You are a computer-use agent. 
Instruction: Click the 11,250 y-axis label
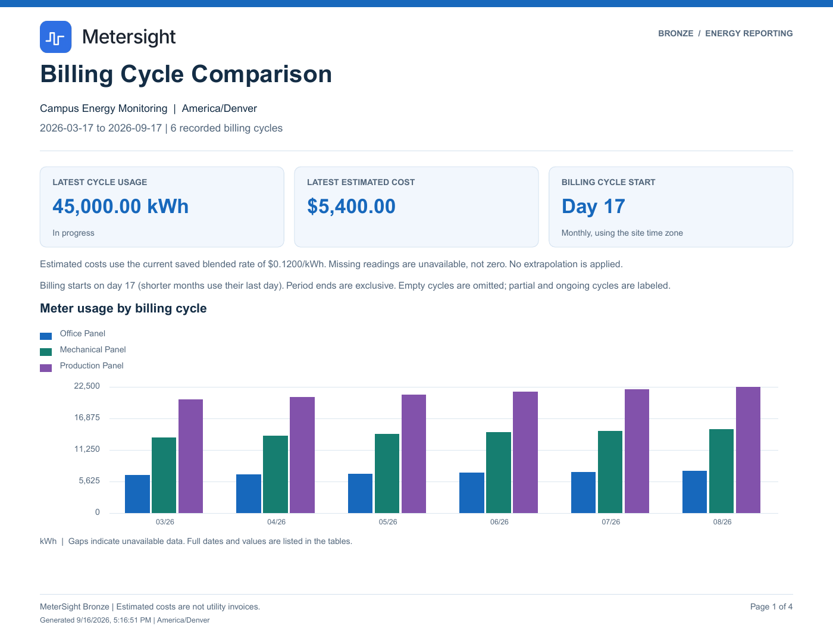coord(87,449)
